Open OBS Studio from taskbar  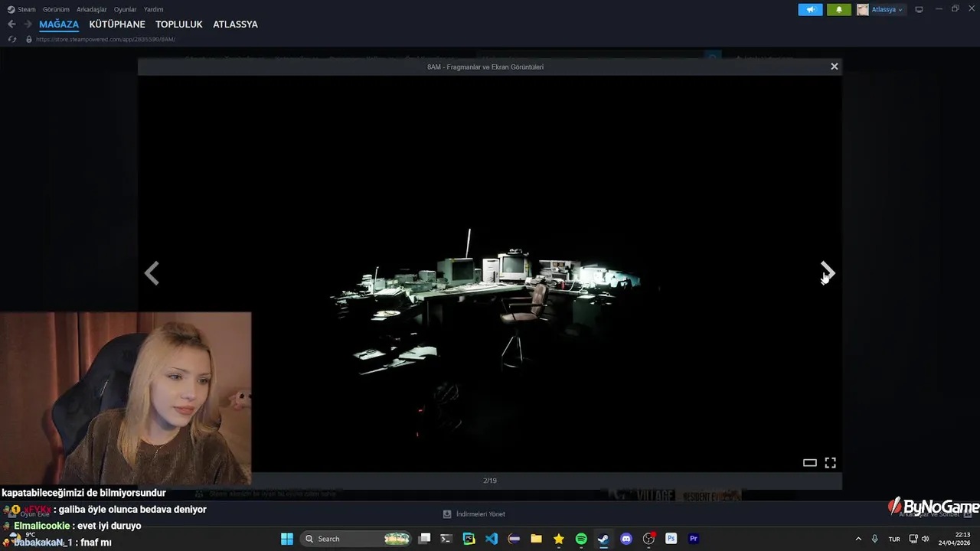[x=648, y=539]
